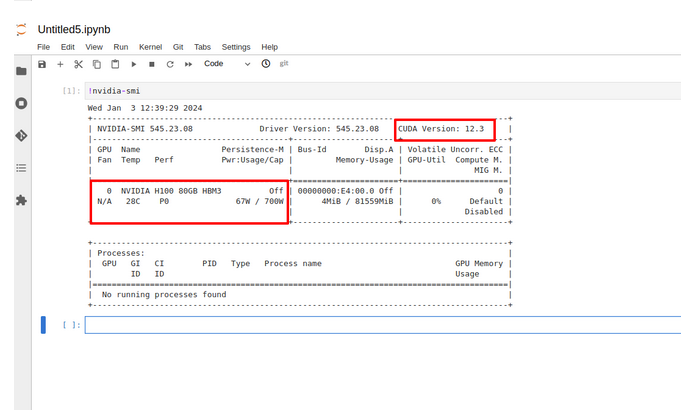
Task: Restart kernel and run all cells
Action: coord(189,64)
